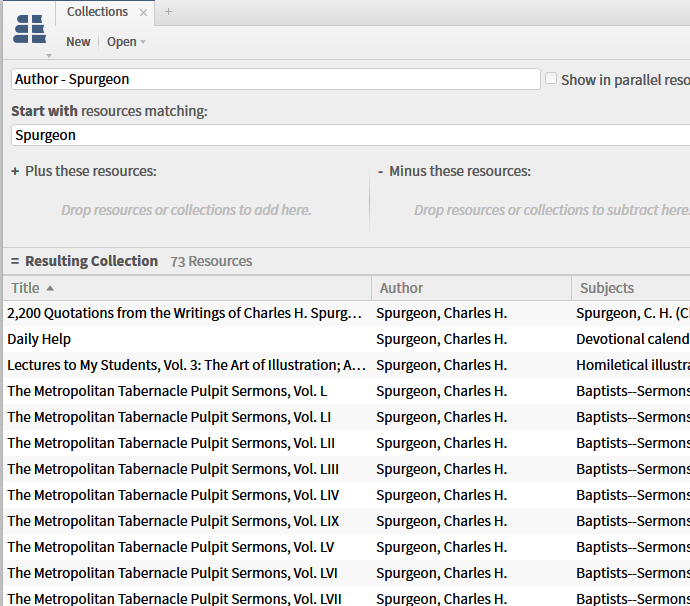
Task: Add a new tab with plus icon
Action: coord(168,11)
